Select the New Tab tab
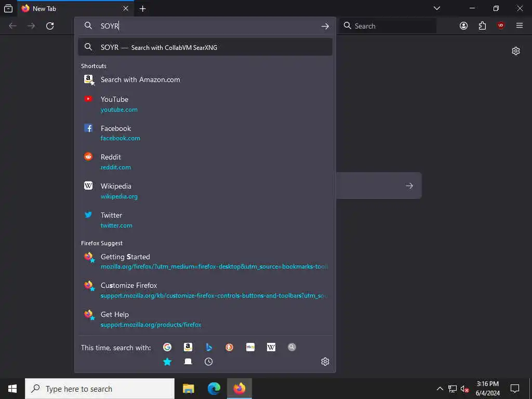Image resolution: width=532 pixels, height=399 pixels. (75, 8)
